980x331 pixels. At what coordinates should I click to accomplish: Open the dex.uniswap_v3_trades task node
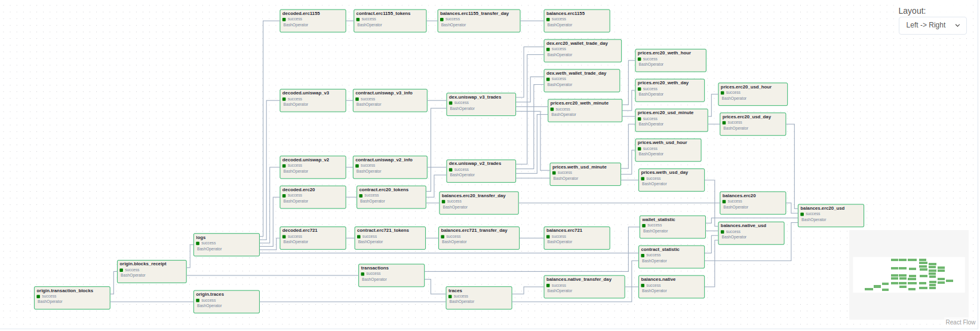pyautogui.click(x=481, y=105)
